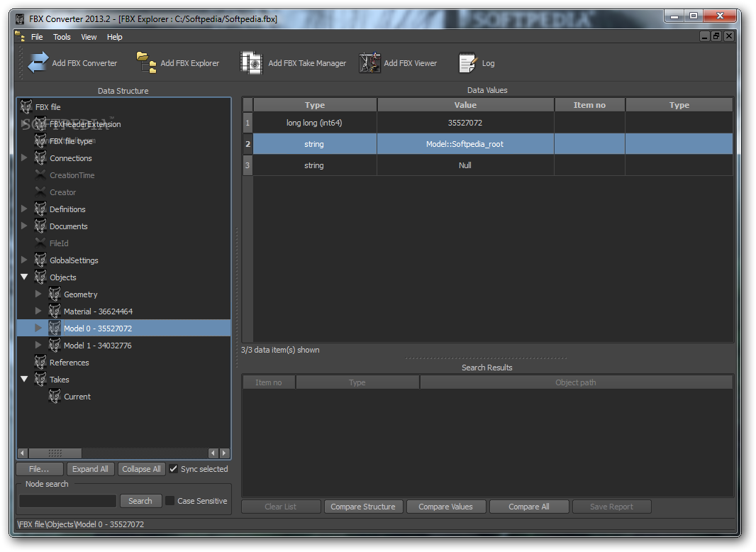Restore the inner FBX Explorer sub-window
This screenshot has width=756, height=552.
click(x=716, y=36)
